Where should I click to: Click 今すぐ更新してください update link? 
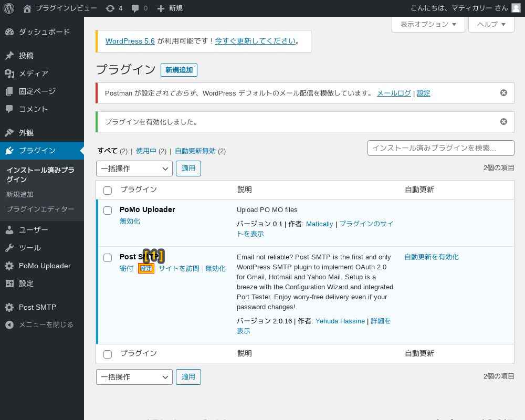click(255, 41)
